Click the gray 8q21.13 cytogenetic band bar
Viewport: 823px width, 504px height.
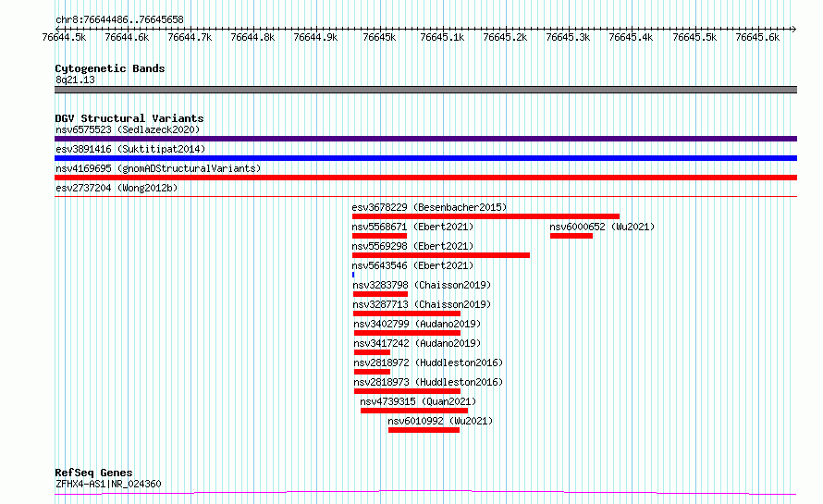coord(425,90)
